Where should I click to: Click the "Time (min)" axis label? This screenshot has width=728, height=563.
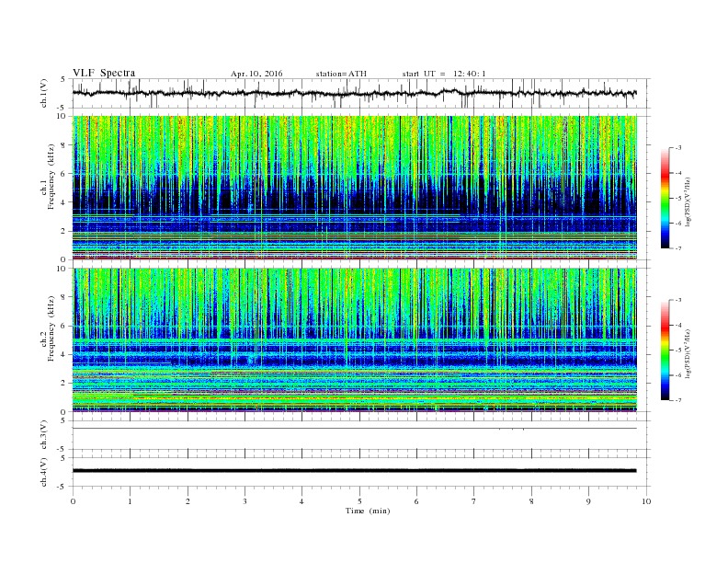pos(368,511)
